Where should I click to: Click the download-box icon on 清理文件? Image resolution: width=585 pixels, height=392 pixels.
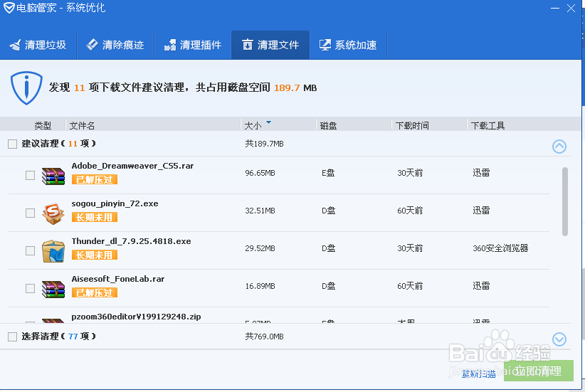pos(248,45)
